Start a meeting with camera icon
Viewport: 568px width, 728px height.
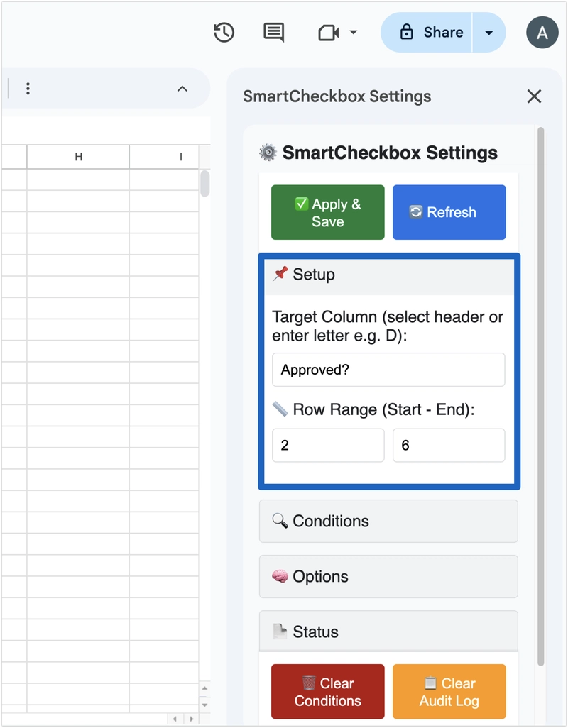click(328, 33)
